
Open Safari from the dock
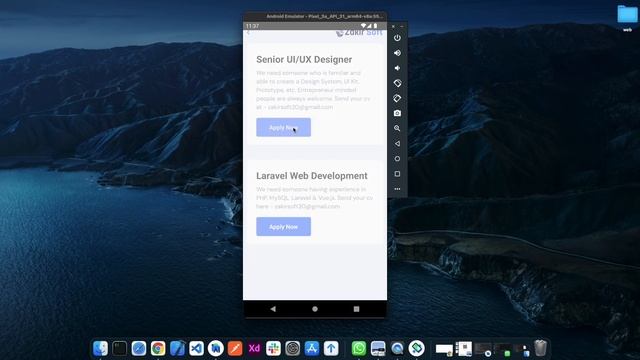(139, 349)
